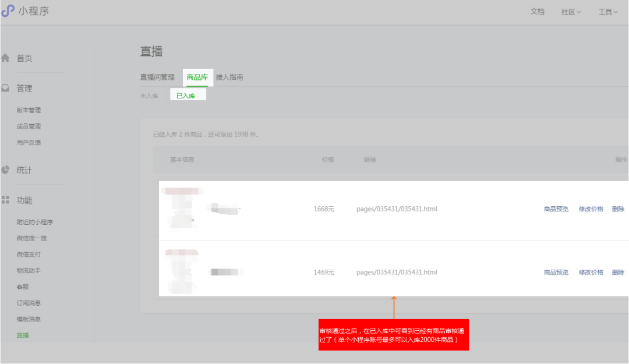The height and width of the screenshot is (364, 629).
Task: Delete the first product using 删除
Action: pyautogui.click(x=617, y=208)
